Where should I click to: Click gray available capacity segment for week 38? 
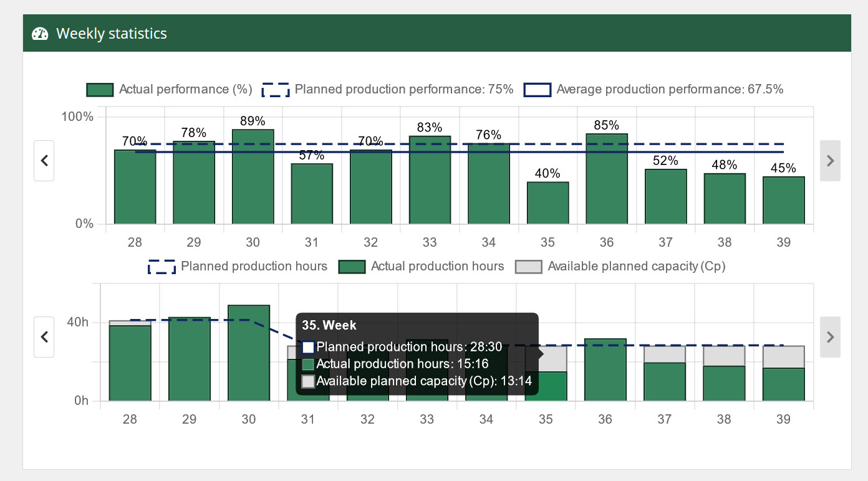tap(724, 356)
